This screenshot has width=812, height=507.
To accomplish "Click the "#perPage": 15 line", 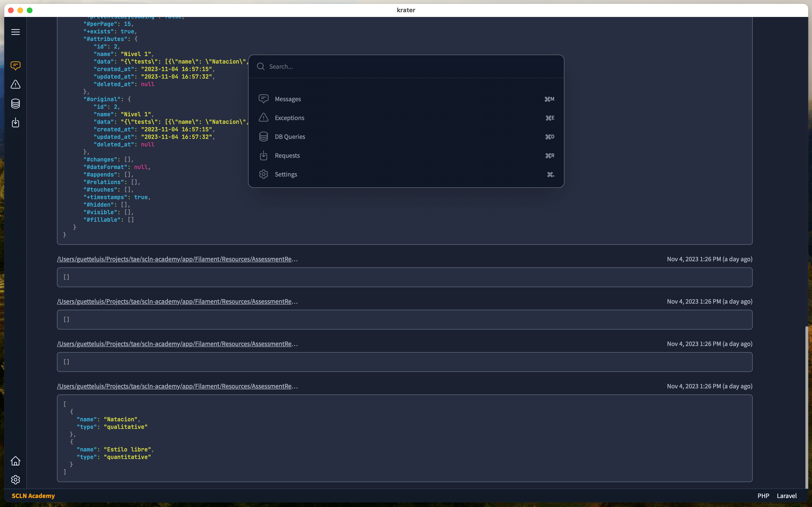I will click(x=108, y=24).
